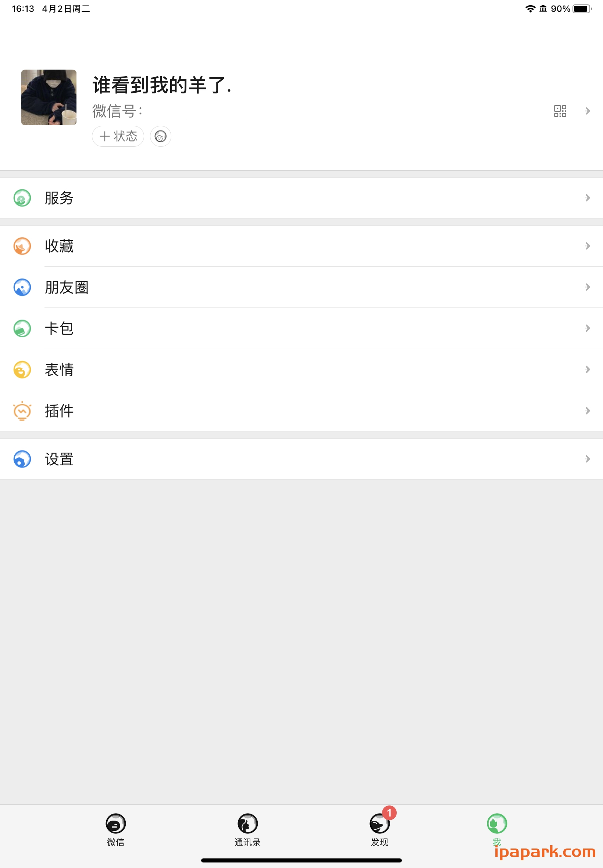Open the 卡包 menu entry
Image resolution: width=603 pixels, height=868 pixels.
[x=59, y=328]
